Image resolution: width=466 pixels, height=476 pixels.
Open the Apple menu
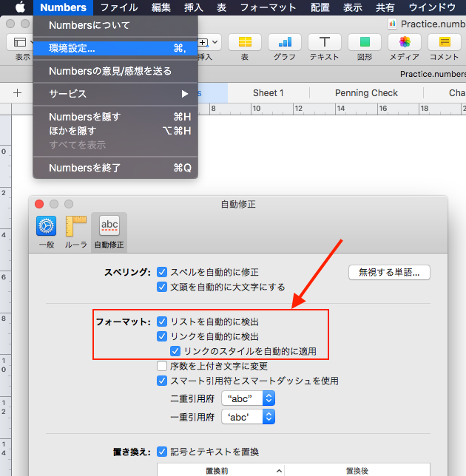tap(20, 7)
